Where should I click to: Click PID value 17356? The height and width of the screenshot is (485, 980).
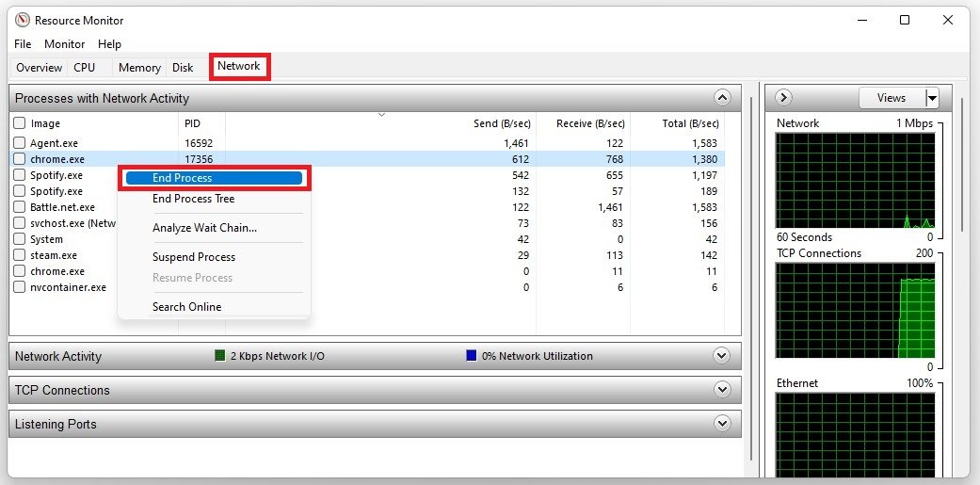pyautogui.click(x=199, y=159)
